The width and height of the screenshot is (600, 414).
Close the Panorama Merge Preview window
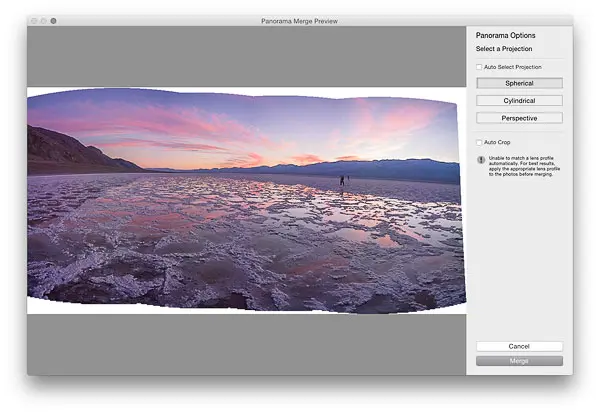(x=34, y=20)
